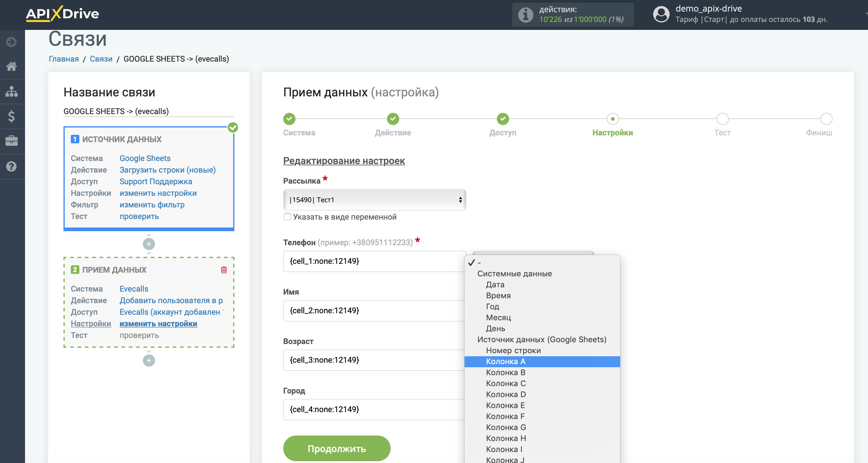Click the Редактирование настроек heading

pos(344,161)
